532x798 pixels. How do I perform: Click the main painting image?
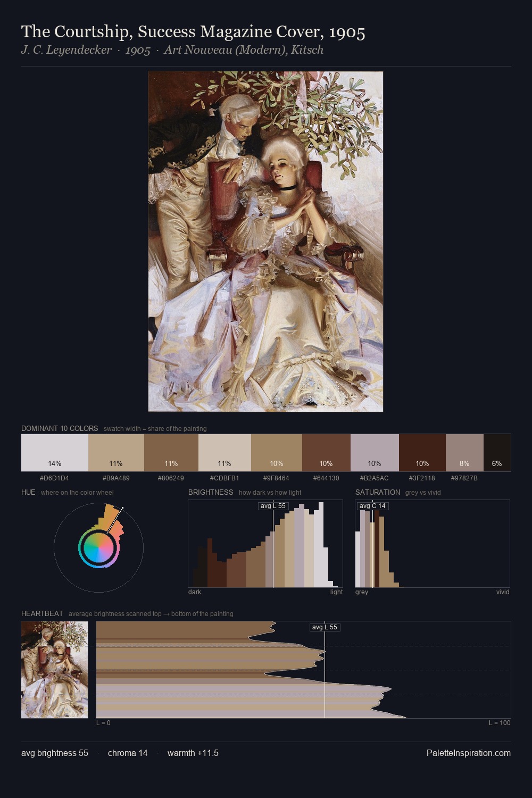pyautogui.click(x=265, y=242)
